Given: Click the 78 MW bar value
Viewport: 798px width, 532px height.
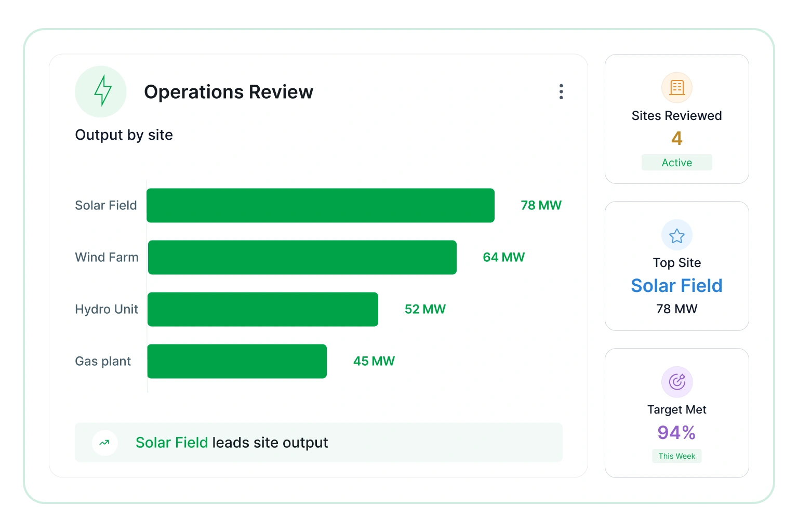Looking at the screenshot, I should 541,205.
